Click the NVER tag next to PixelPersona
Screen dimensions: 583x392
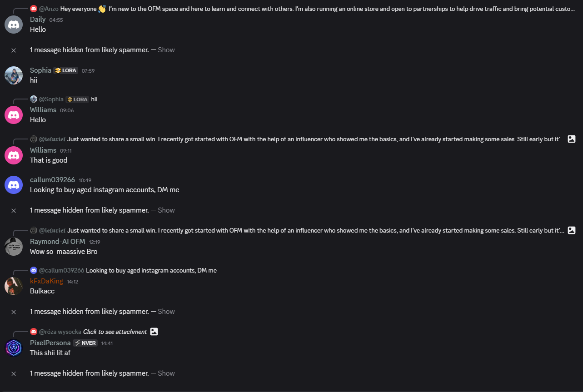coord(85,343)
